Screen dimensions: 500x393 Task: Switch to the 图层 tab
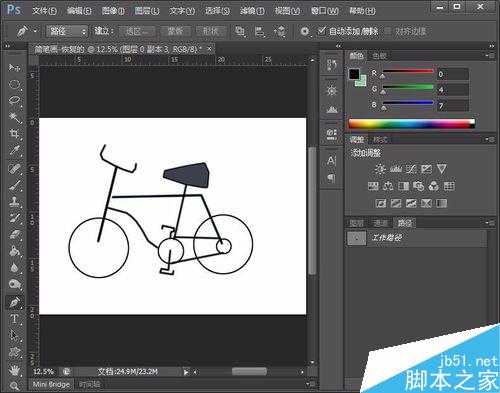[x=357, y=223]
